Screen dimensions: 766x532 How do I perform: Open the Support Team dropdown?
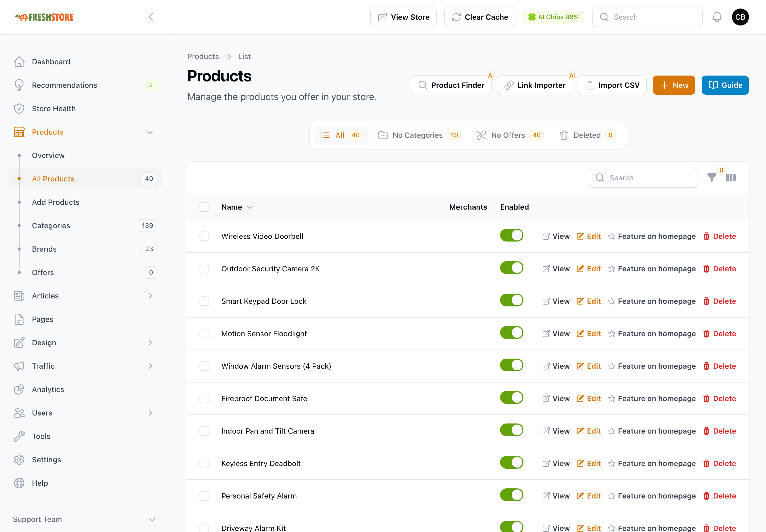(x=84, y=519)
